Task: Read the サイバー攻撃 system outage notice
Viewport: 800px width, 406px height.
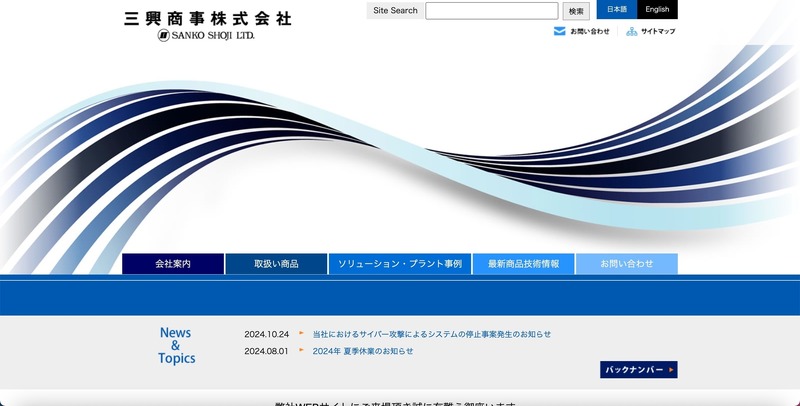Action: point(431,334)
